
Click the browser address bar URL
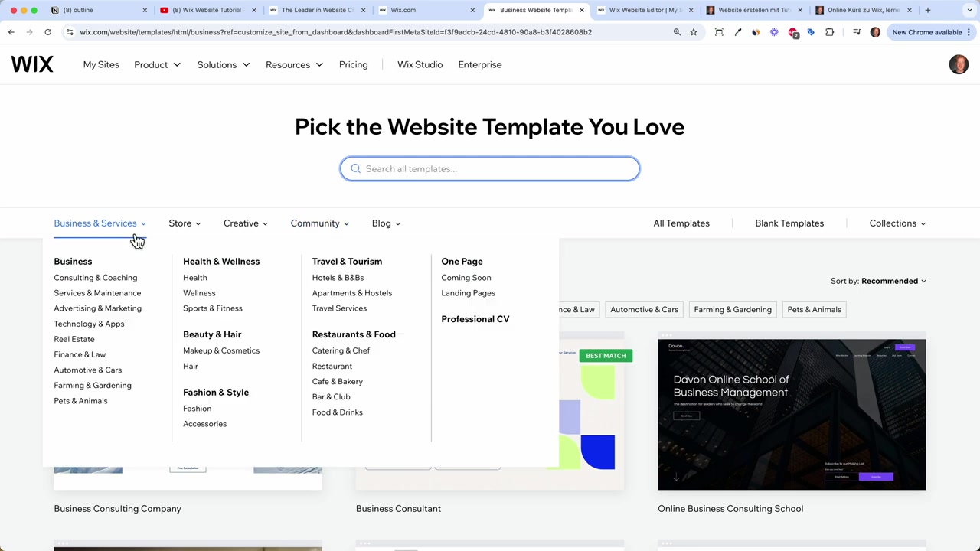tap(336, 32)
